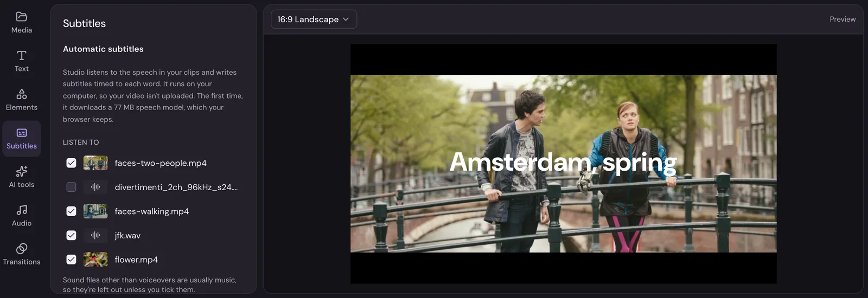868x298 pixels.
Task: Click the divertimenti audio waveform icon
Action: coord(95,187)
